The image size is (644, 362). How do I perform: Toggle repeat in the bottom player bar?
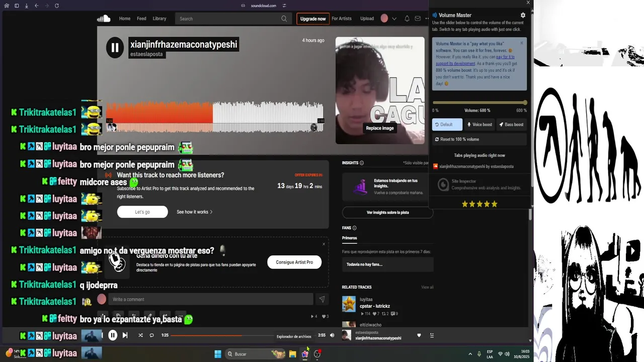pos(152,335)
